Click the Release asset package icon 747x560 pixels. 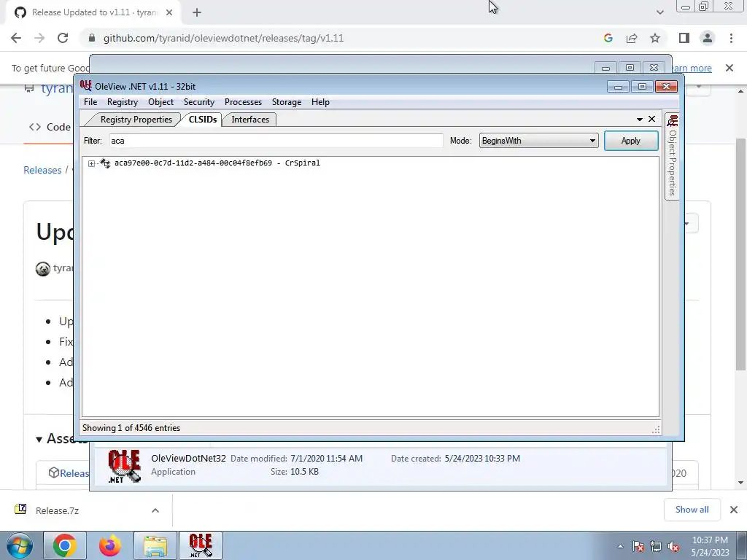click(53, 472)
